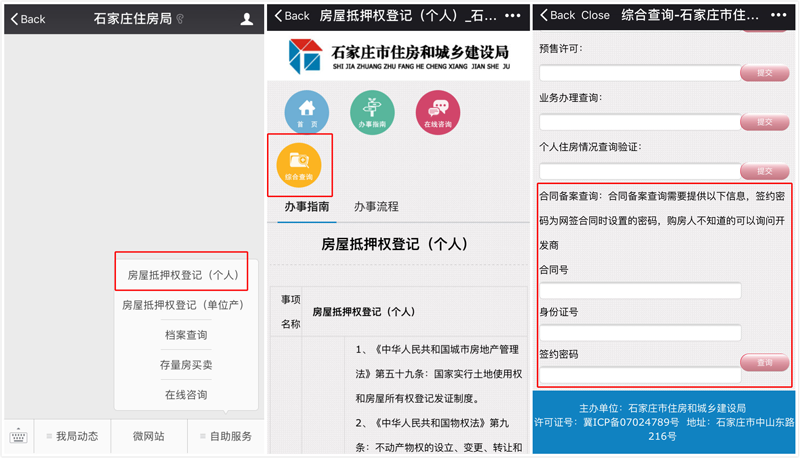Open the keyboard toggle icon at bottom left
Screen dimensions: 800x458
pyautogui.click(x=18, y=437)
